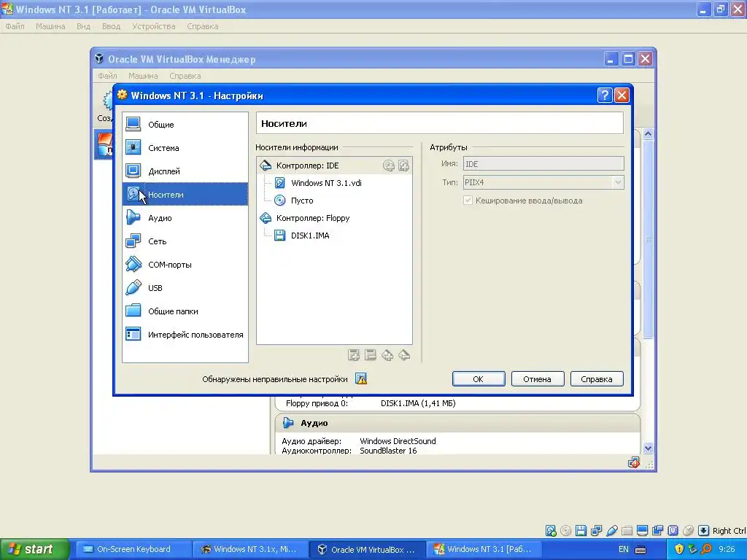Open the Аудио settings category
Viewport: 747px width, 560px height.
pos(185,217)
